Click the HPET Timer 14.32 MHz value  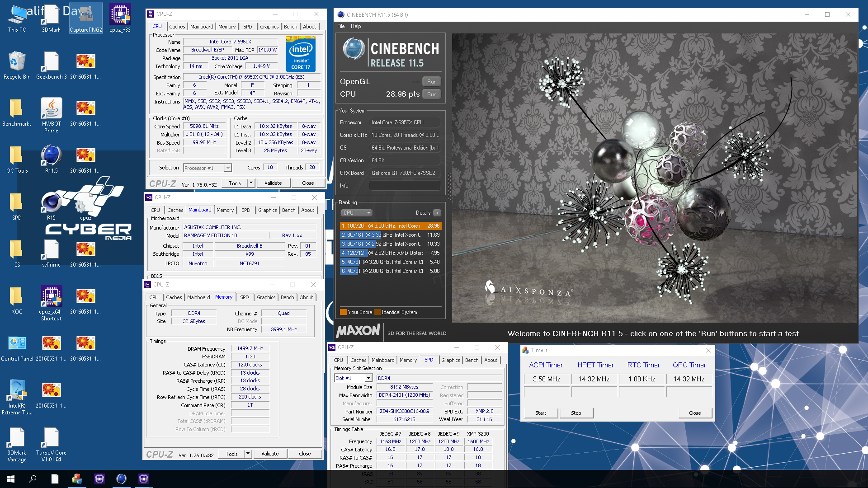tap(594, 379)
